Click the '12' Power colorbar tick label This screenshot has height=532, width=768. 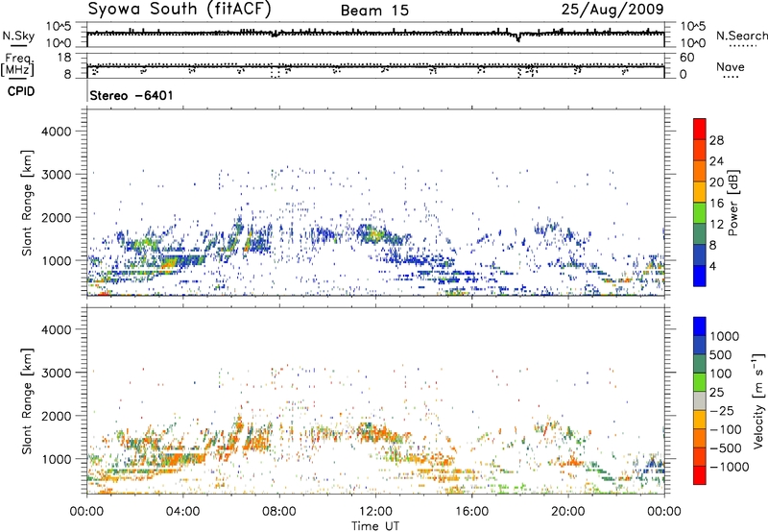click(x=716, y=225)
